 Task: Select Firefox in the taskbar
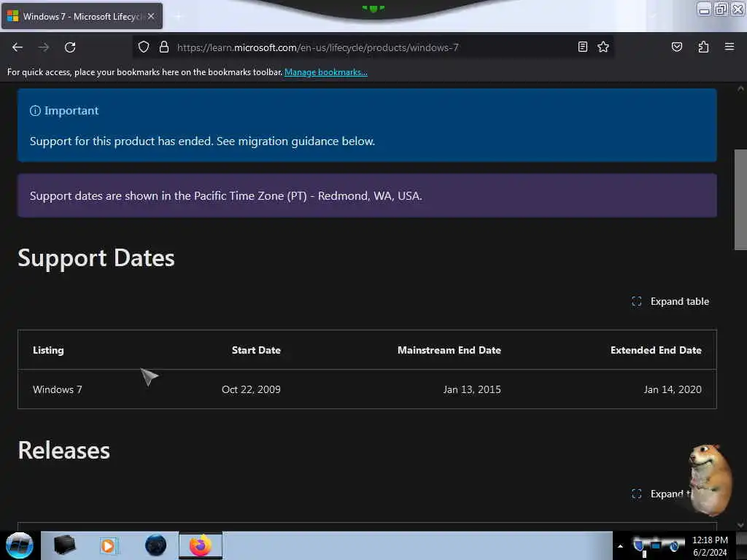201,545
